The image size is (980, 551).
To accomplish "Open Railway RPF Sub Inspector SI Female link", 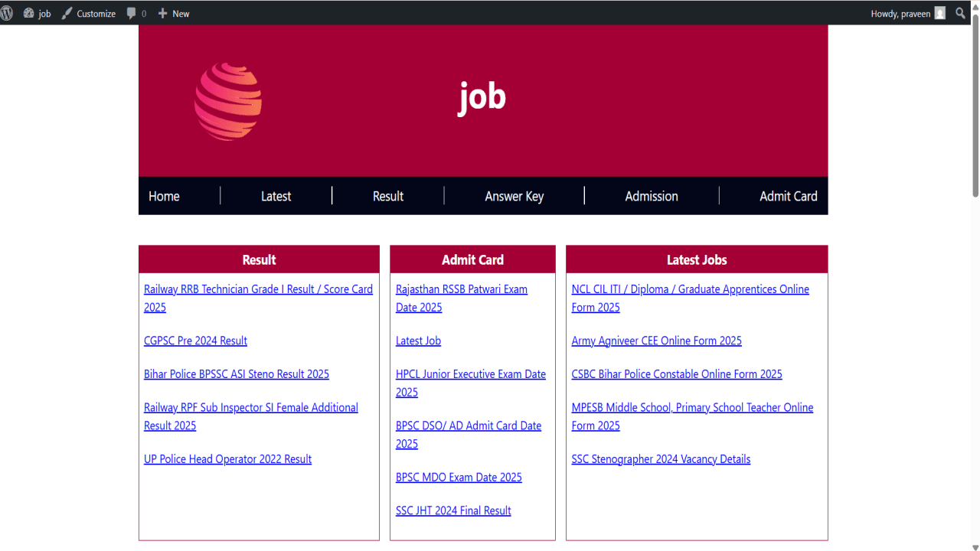I will tap(251, 416).
